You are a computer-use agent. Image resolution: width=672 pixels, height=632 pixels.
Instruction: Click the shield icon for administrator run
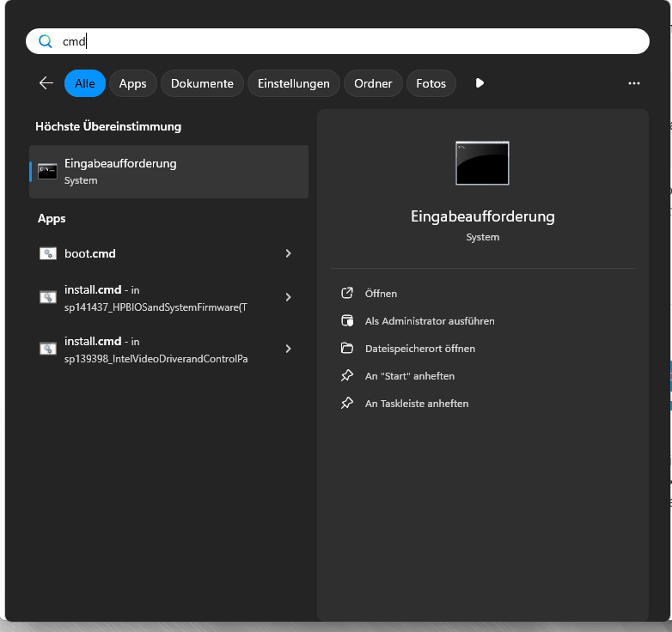(x=347, y=321)
